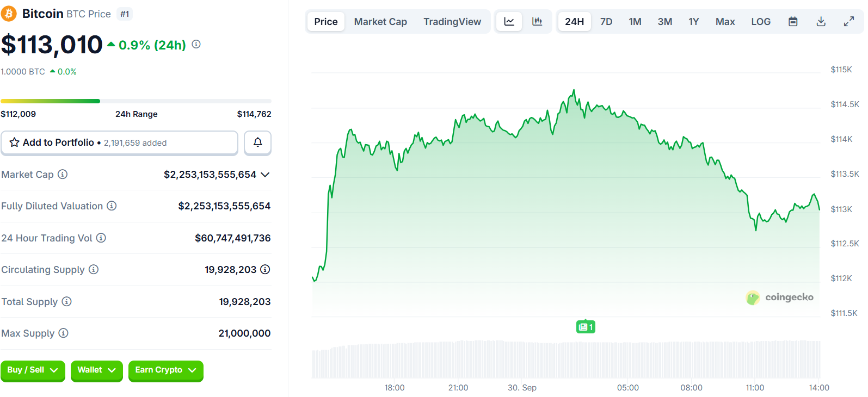Open the Wallet dropdown button

point(96,370)
